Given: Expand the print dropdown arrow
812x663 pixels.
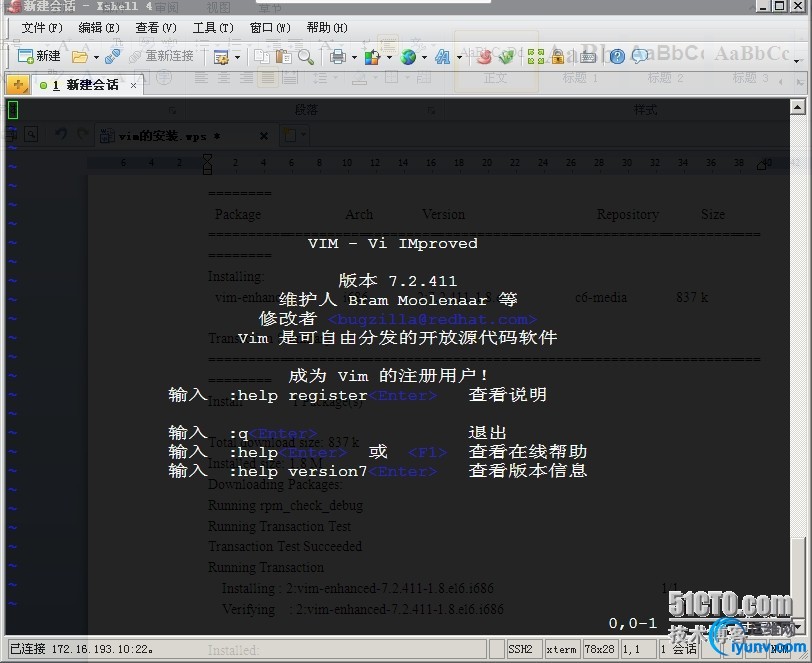Looking at the screenshot, I should [354, 57].
